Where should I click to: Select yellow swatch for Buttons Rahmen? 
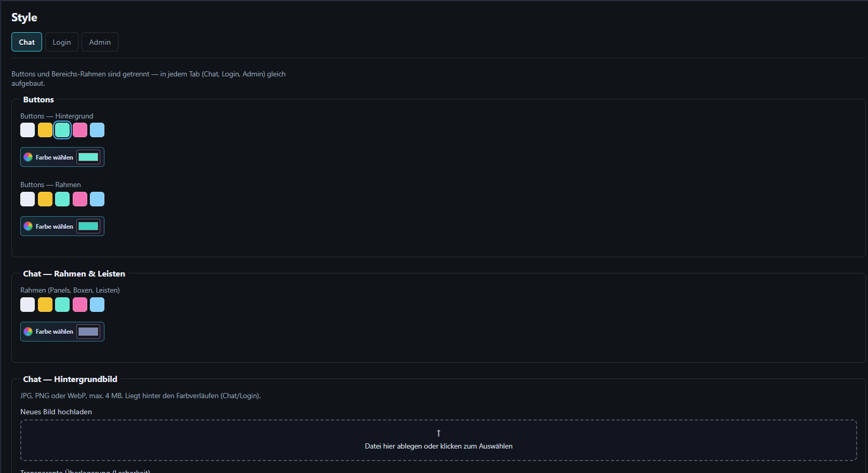pyautogui.click(x=45, y=199)
